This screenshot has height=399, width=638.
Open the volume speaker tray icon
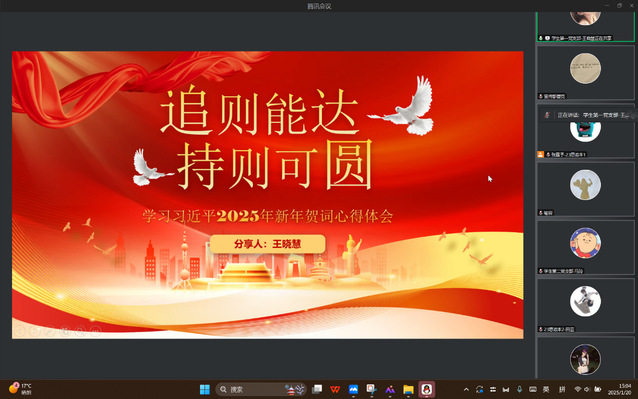click(587, 389)
